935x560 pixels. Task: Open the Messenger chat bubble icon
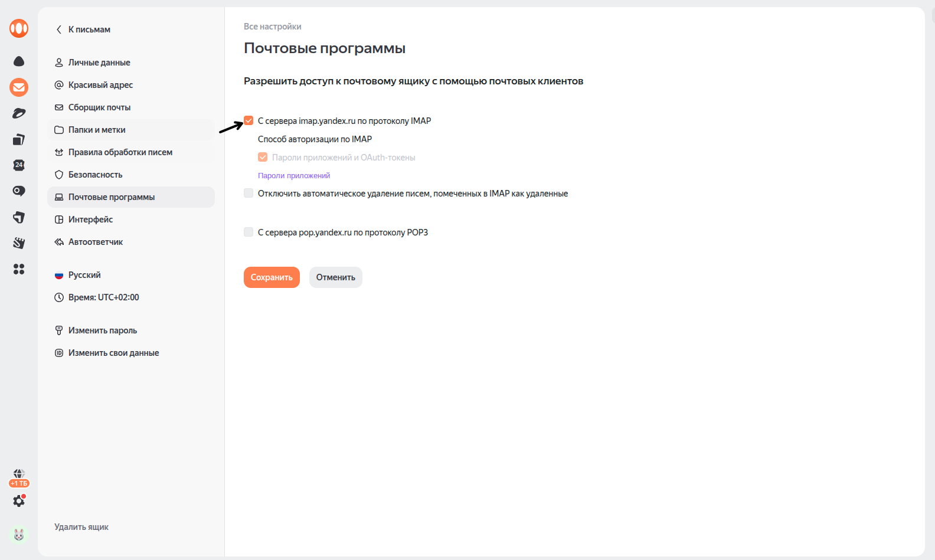[18, 191]
